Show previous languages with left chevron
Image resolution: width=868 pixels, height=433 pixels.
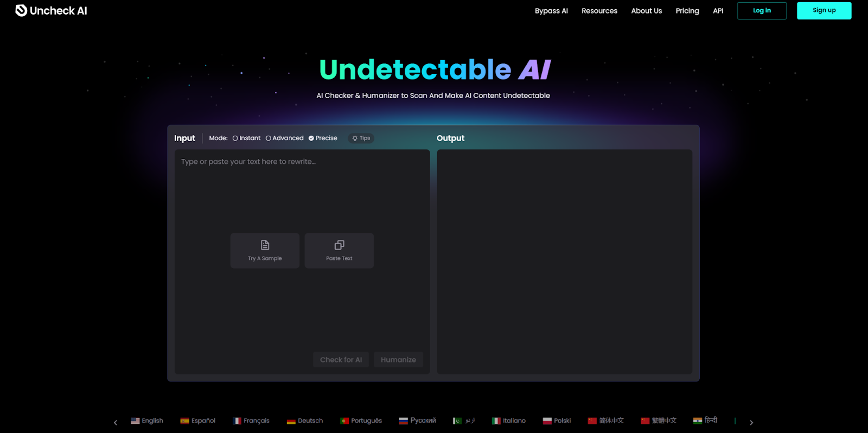click(115, 423)
